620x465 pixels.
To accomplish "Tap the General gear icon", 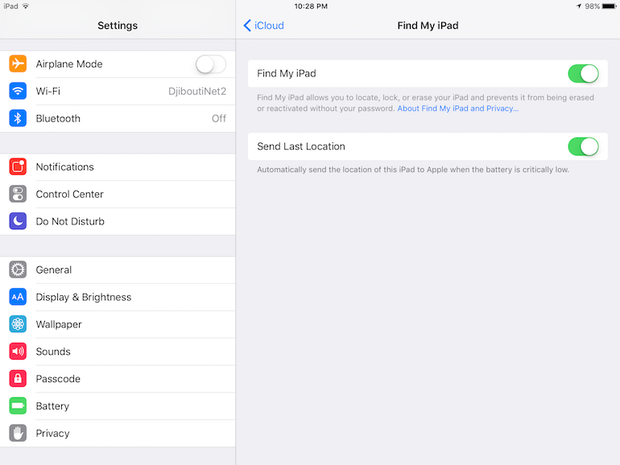I will (18, 270).
